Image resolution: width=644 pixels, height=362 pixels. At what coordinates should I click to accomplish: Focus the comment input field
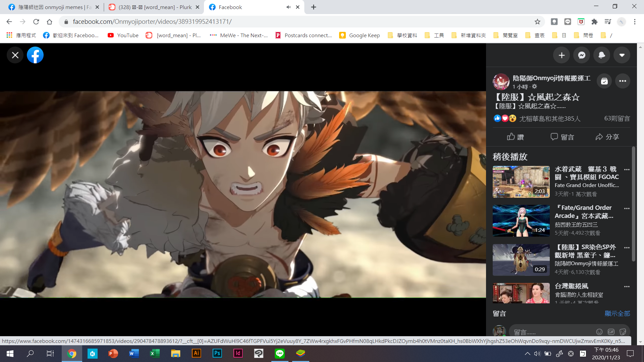(552, 332)
